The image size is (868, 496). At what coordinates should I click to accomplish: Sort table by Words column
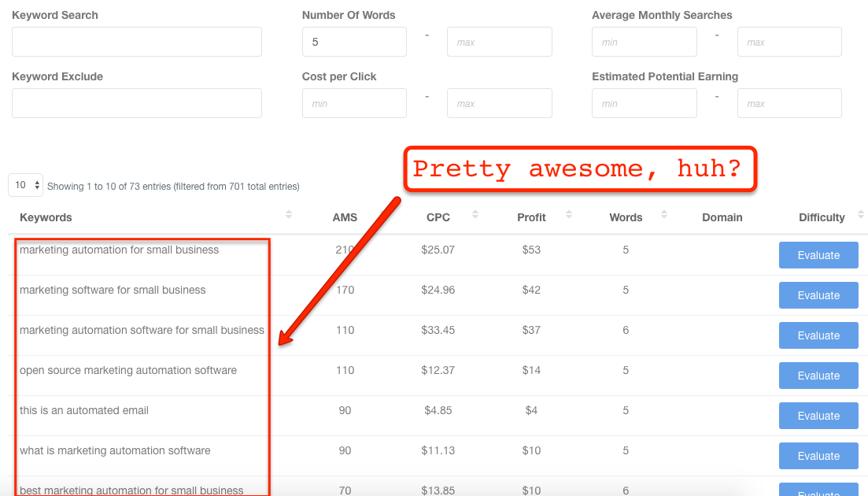pyautogui.click(x=626, y=217)
